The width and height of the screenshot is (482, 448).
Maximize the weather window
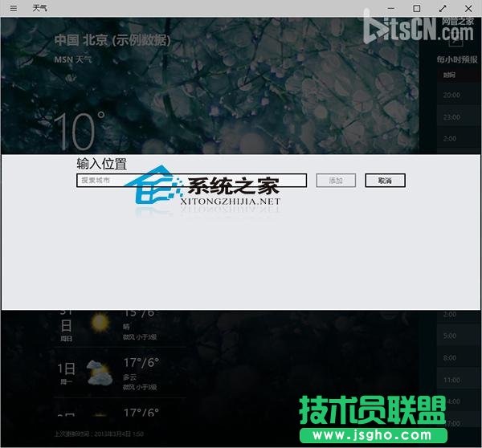pos(417,8)
